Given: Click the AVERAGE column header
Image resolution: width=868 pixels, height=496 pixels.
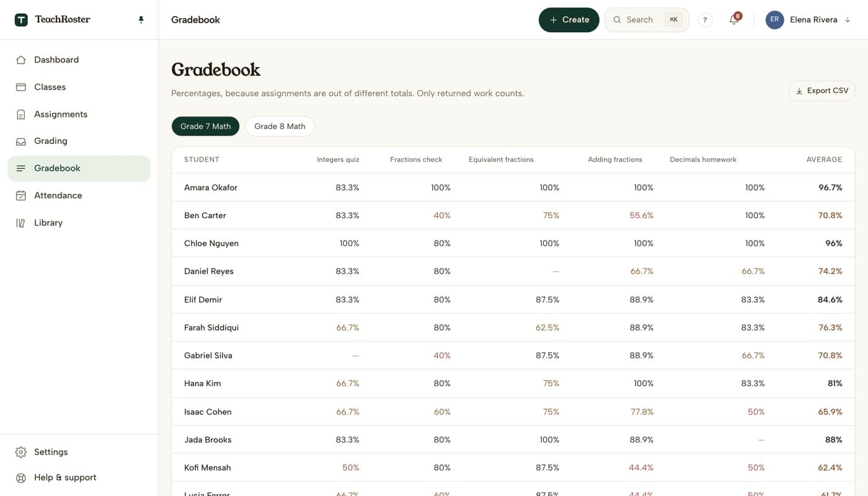Looking at the screenshot, I should 824,160.
